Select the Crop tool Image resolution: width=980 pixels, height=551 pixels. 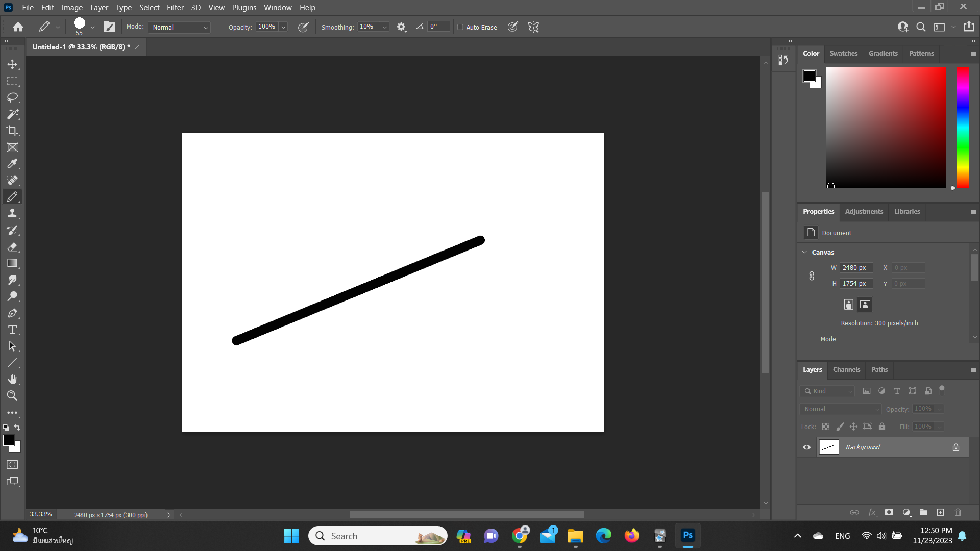[12, 131]
